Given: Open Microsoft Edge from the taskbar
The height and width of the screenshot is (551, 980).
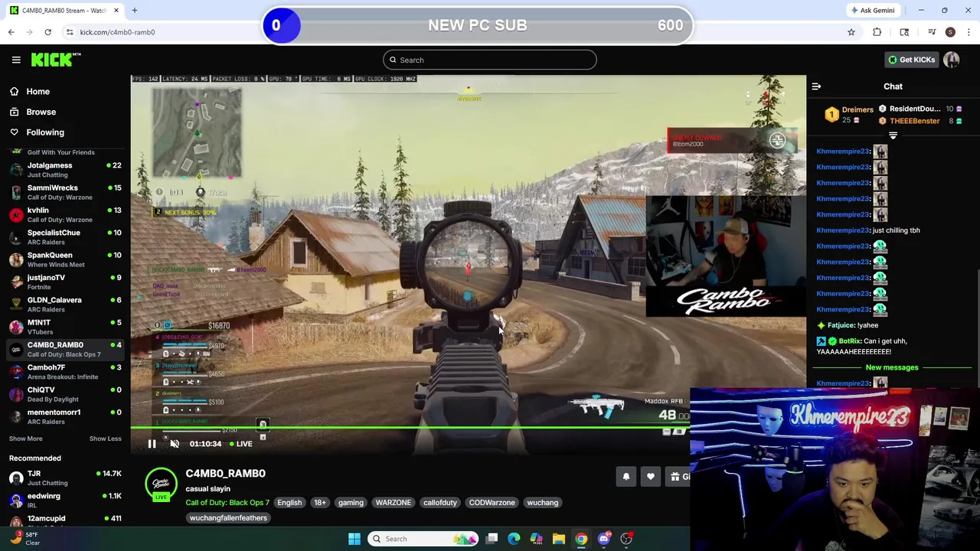Looking at the screenshot, I should point(514,539).
